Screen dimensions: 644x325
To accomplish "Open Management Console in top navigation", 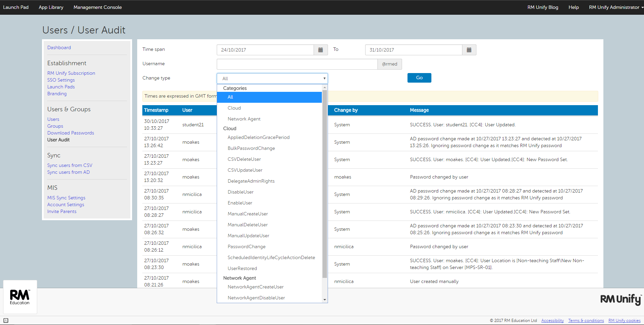I will pyautogui.click(x=98, y=7).
